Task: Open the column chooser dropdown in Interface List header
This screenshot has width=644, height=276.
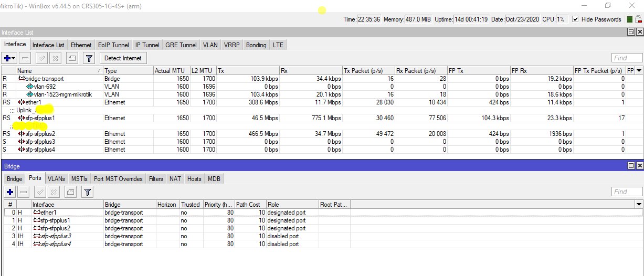Action: (639, 71)
